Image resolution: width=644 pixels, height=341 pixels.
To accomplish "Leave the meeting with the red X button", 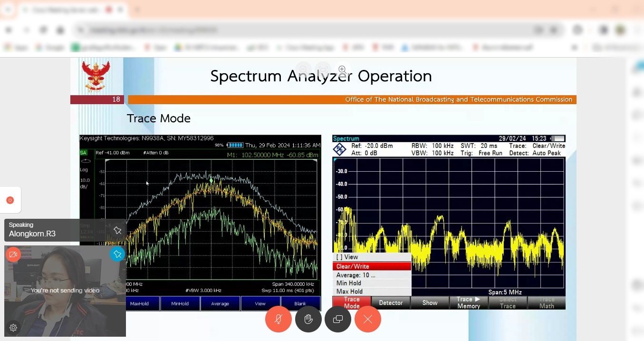I will point(368,319).
